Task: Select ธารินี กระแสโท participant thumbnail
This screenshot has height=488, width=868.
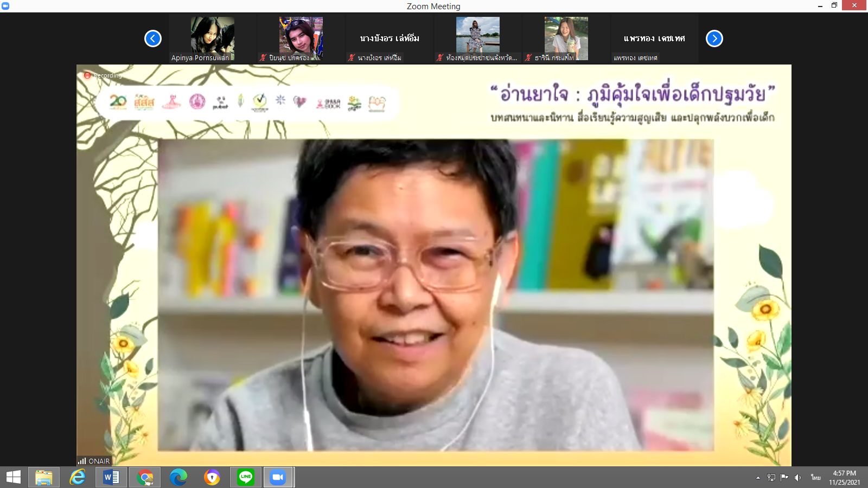Action: (566, 38)
